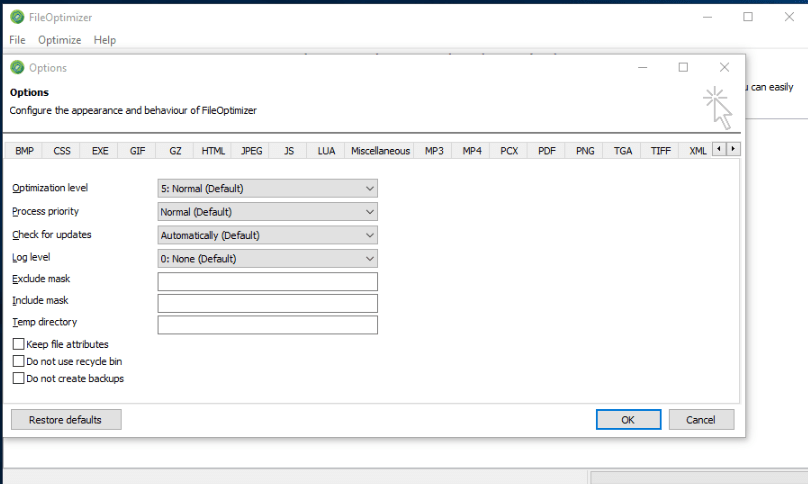This screenshot has width=808, height=484.
Task: Expand the Log level dropdown
Action: click(x=267, y=258)
